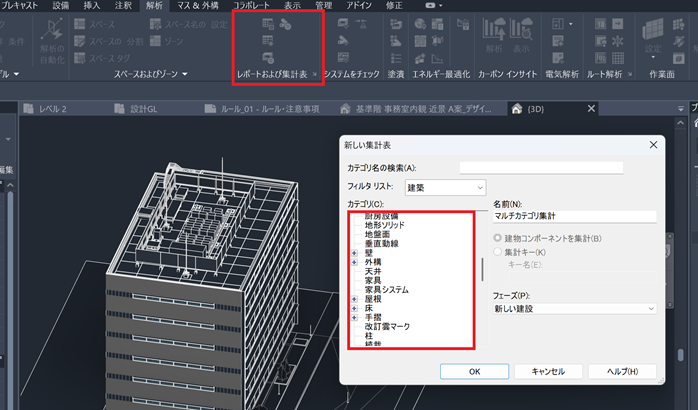Open フィルタ リスト dropdown showing 建築
This screenshot has height=410, width=698.
coord(445,187)
